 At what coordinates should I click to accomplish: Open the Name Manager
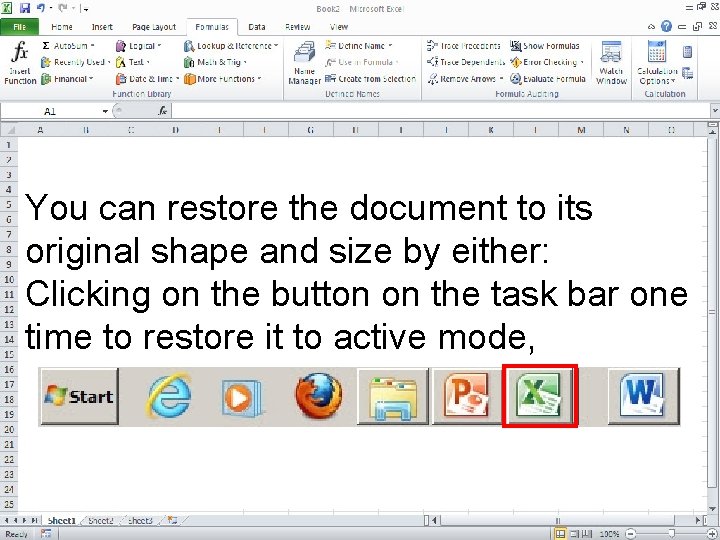(x=304, y=63)
